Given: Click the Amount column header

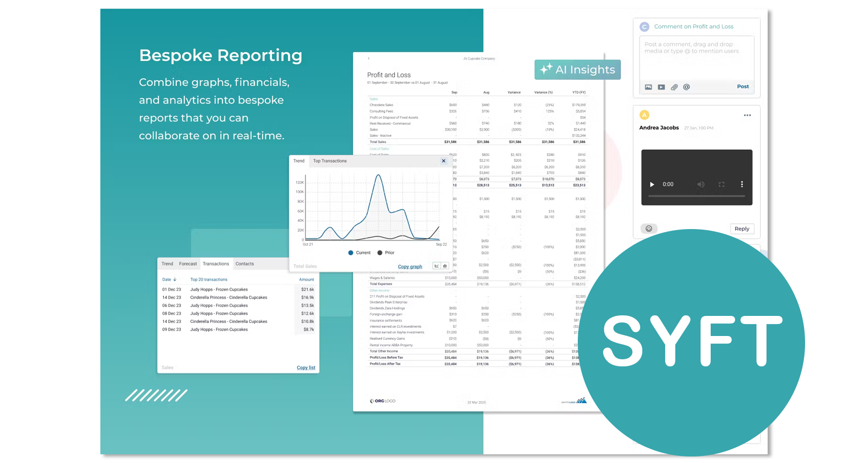Looking at the screenshot, I should pos(307,280).
